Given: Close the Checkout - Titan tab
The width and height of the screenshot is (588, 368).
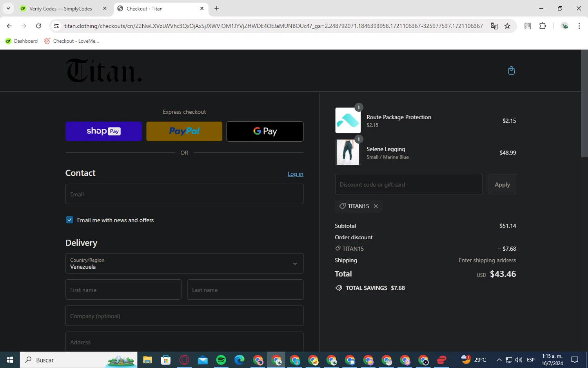Looking at the screenshot, I should 202,8.
